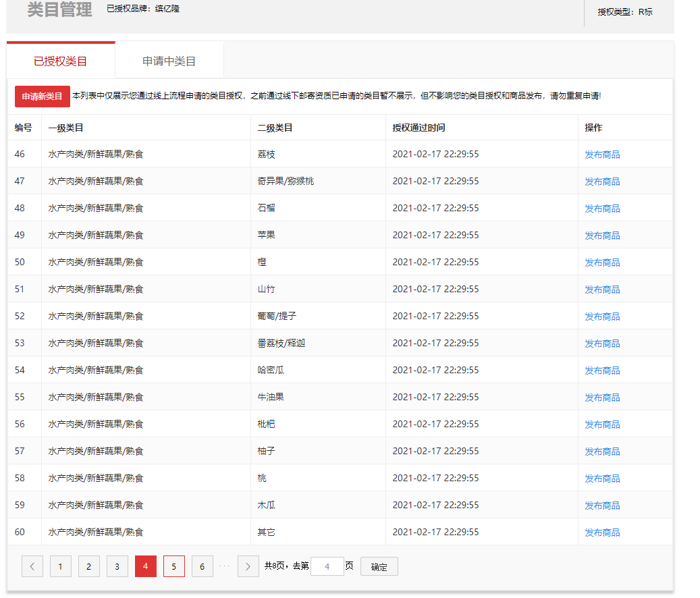This screenshot has width=700, height=598.
Task: Click 发布商品 for 牛油果 row
Action: click(x=602, y=398)
